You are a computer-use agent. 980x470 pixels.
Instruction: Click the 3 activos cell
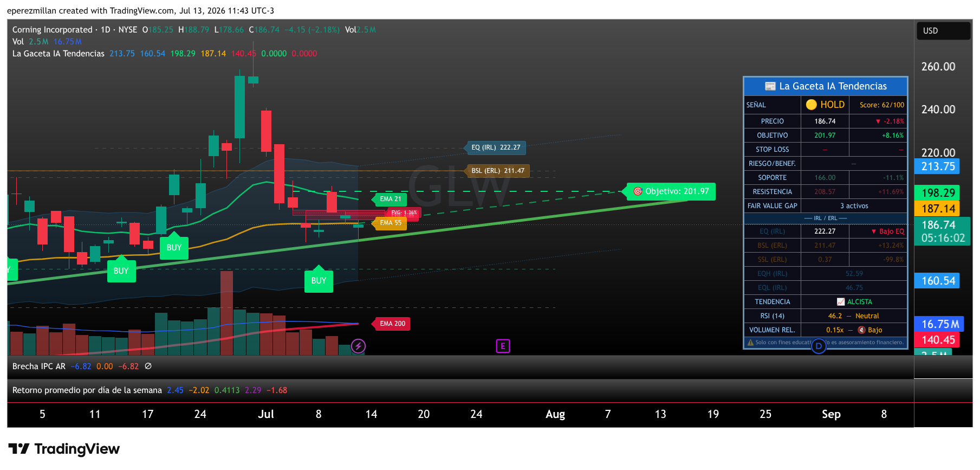point(854,206)
